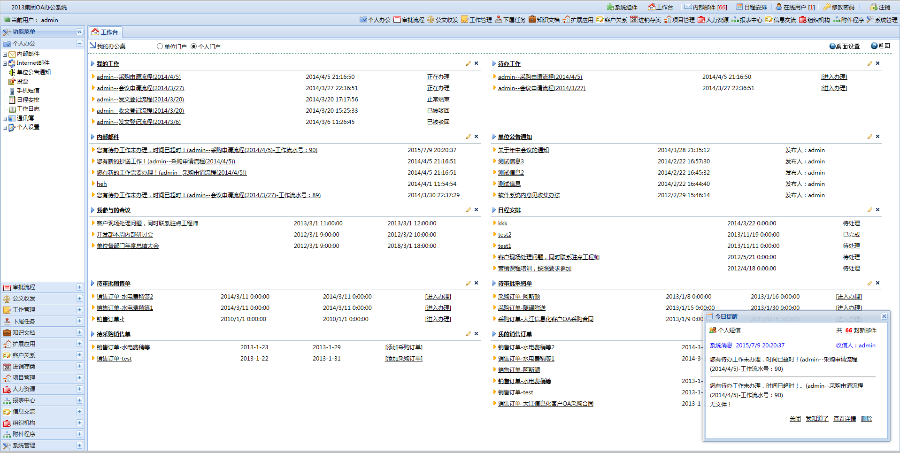Viewport: 900px width, 453px height.
Task: Expand 系统管理 section in left sidebar
Action: [x=79, y=445]
